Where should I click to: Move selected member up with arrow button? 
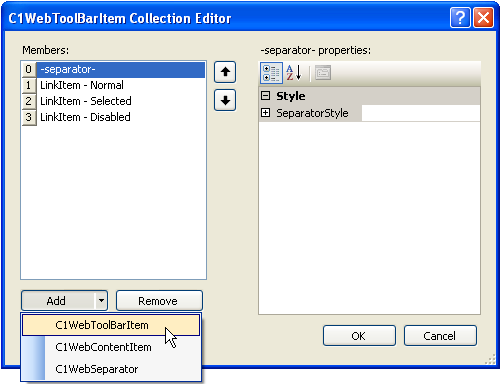[x=225, y=72]
